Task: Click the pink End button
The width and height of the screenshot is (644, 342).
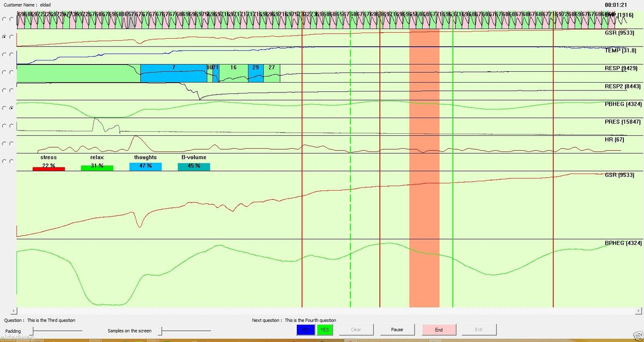Action: tap(439, 329)
